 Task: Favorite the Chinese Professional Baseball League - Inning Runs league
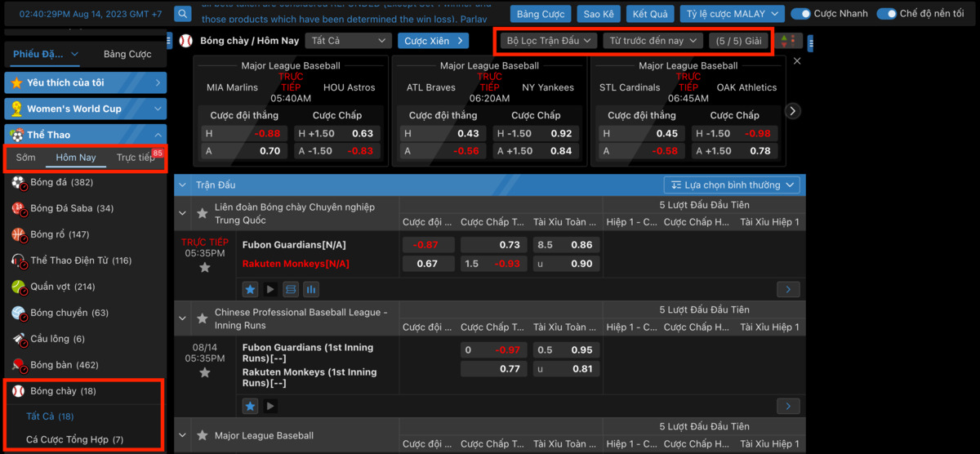click(x=202, y=318)
